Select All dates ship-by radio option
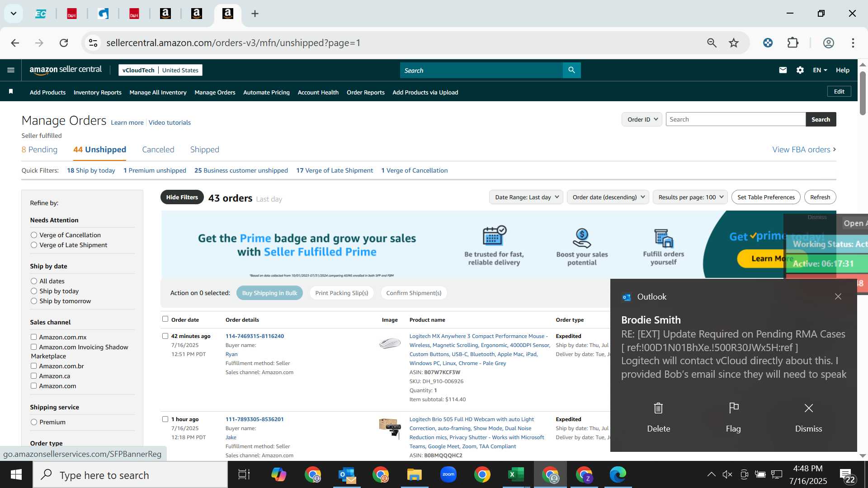 [34, 281]
